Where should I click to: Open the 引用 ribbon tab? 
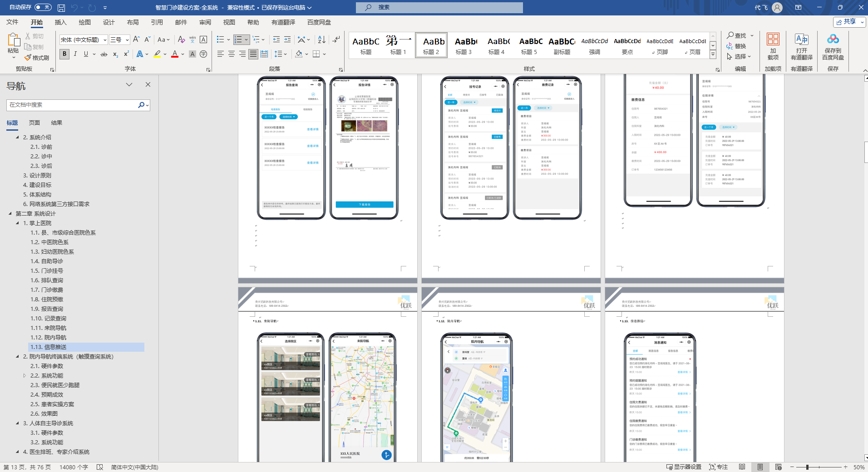[x=157, y=22]
